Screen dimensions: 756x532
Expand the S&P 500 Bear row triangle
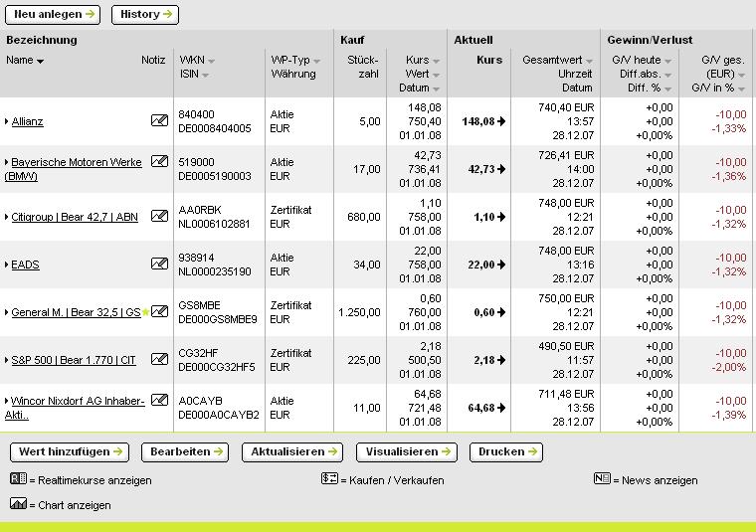pyautogui.click(x=7, y=360)
